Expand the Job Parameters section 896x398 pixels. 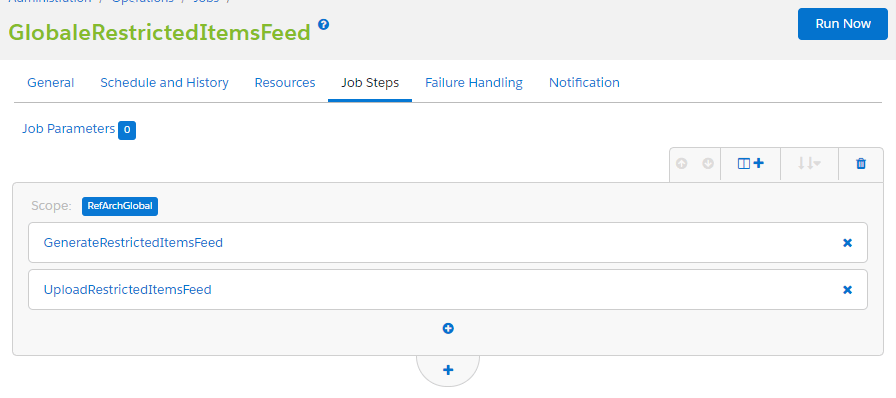[x=69, y=129]
